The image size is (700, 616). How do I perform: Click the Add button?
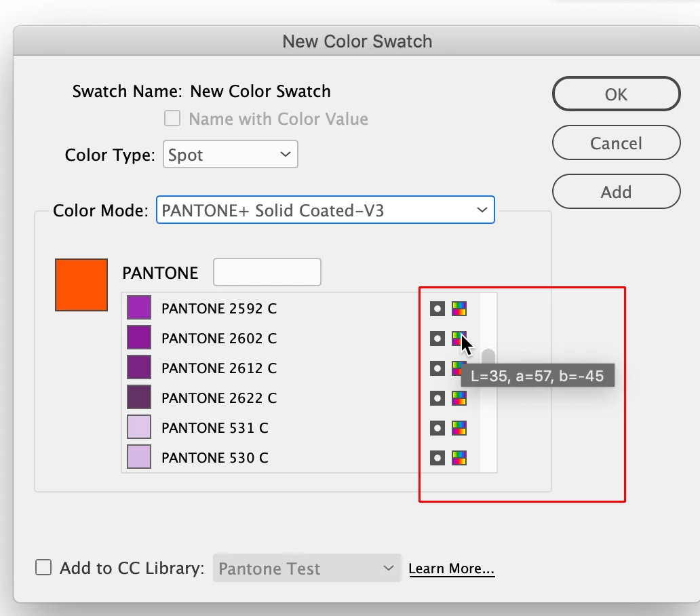(x=616, y=191)
